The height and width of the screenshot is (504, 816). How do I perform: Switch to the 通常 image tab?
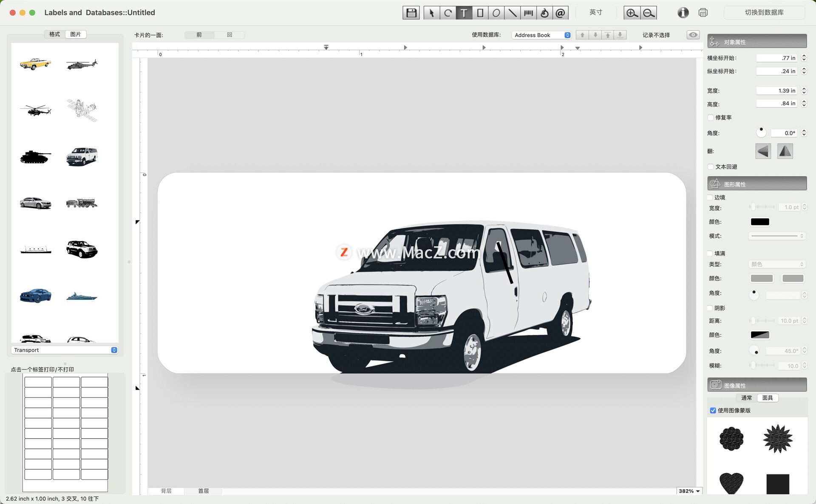click(x=746, y=398)
